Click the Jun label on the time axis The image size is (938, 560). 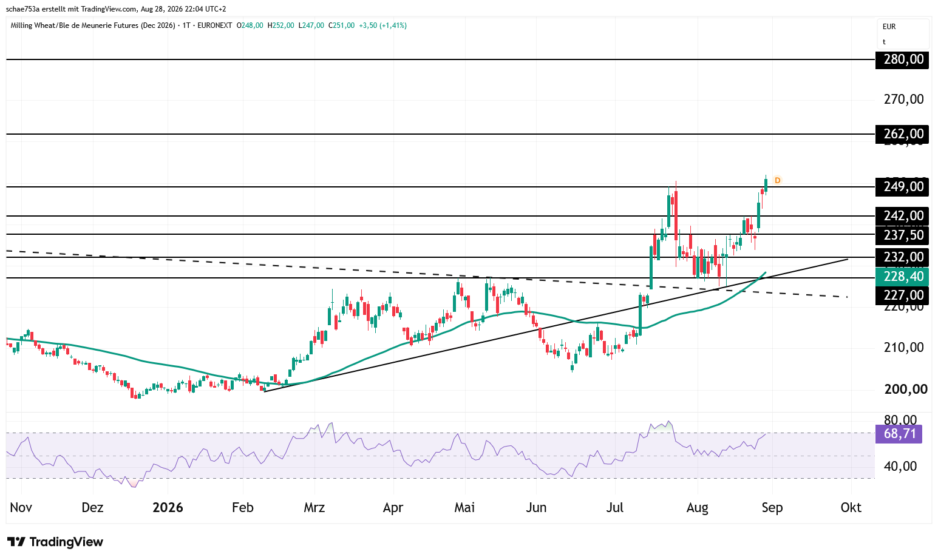coord(536,507)
